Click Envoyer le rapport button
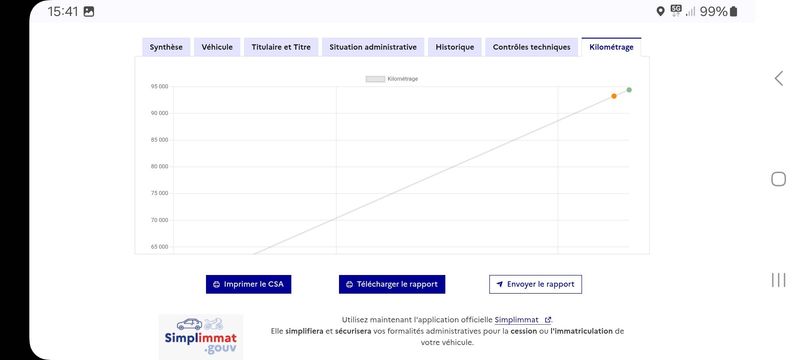 tap(535, 285)
